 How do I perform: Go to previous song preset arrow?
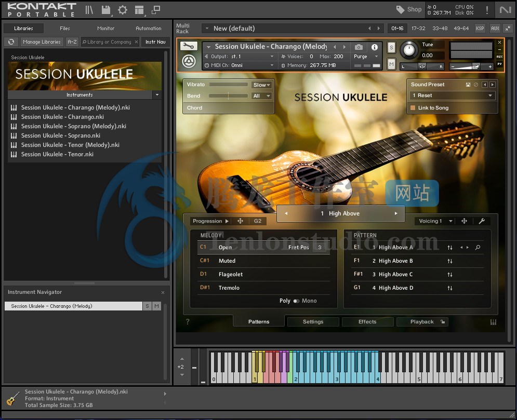[286, 213]
